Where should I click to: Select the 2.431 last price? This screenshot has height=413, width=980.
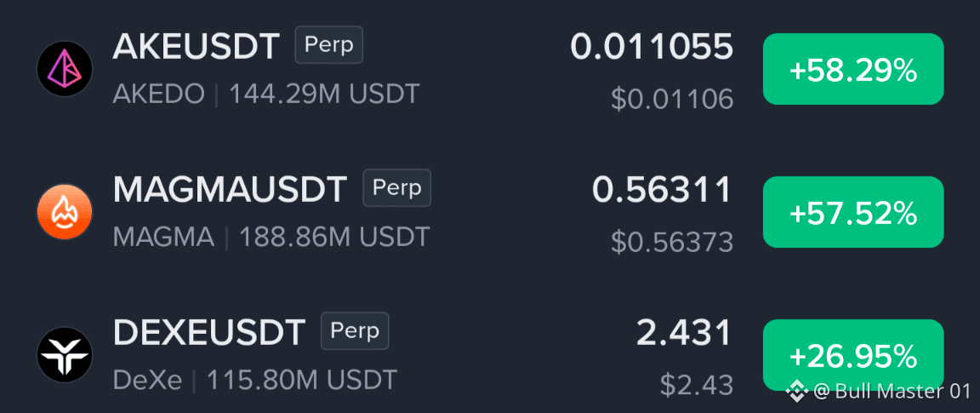click(x=684, y=333)
